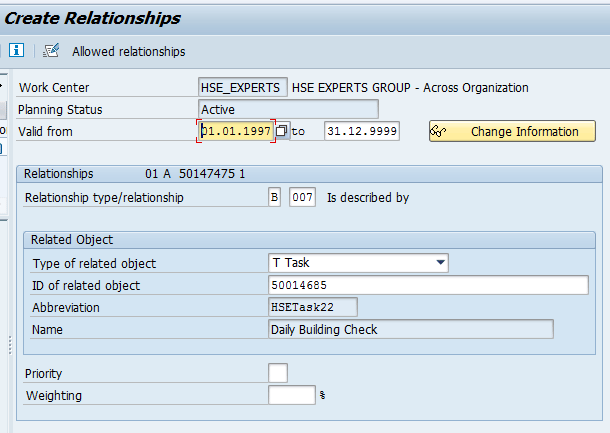Screen dimensions: 610x433
Task: Click the relationship code field 007
Action: (x=302, y=198)
